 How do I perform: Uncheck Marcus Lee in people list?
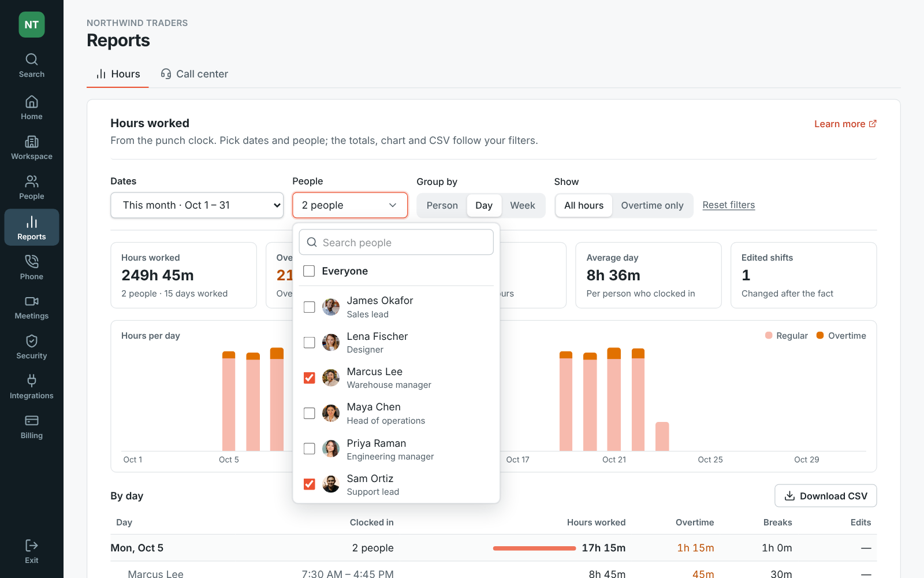(x=309, y=378)
